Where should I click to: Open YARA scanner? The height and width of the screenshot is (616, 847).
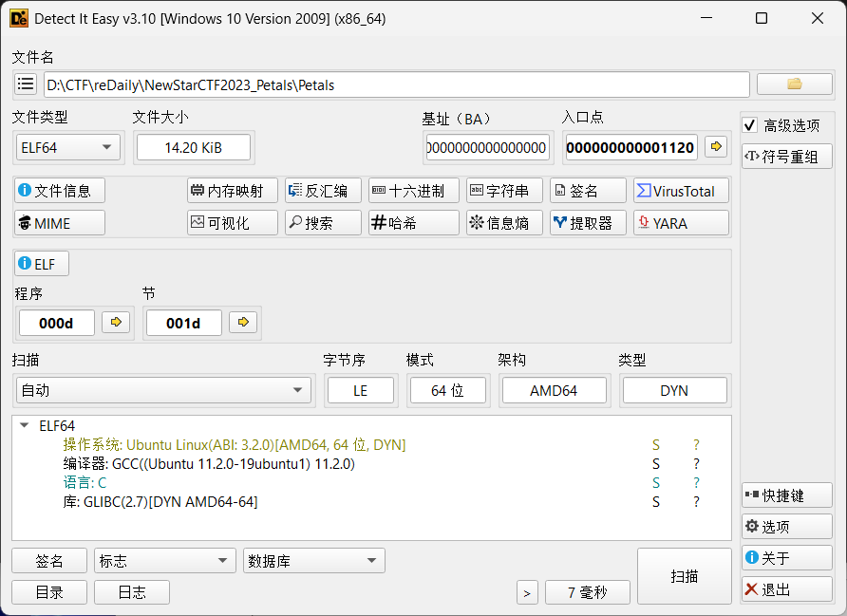point(681,223)
